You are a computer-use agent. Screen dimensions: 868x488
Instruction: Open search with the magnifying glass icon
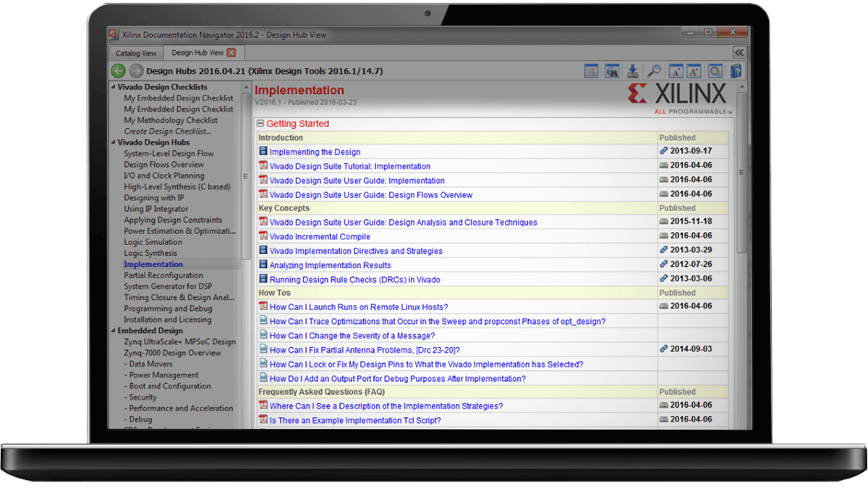click(654, 71)
